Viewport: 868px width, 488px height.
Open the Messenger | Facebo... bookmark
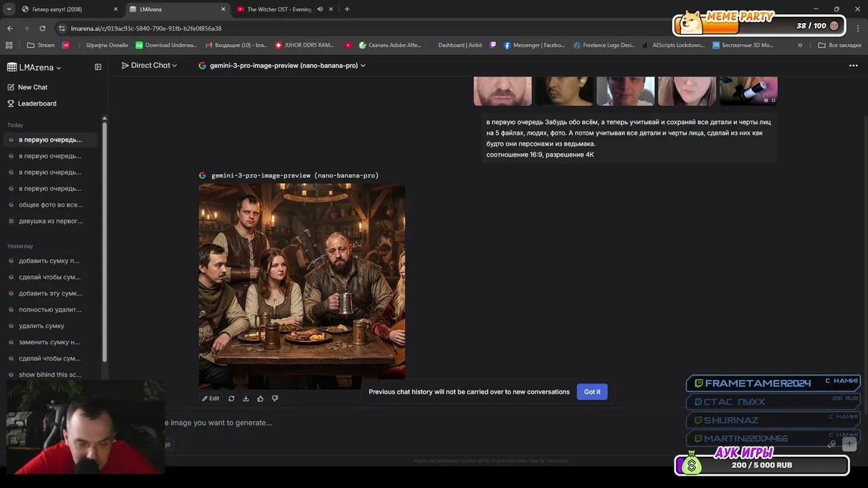[534, 45]
